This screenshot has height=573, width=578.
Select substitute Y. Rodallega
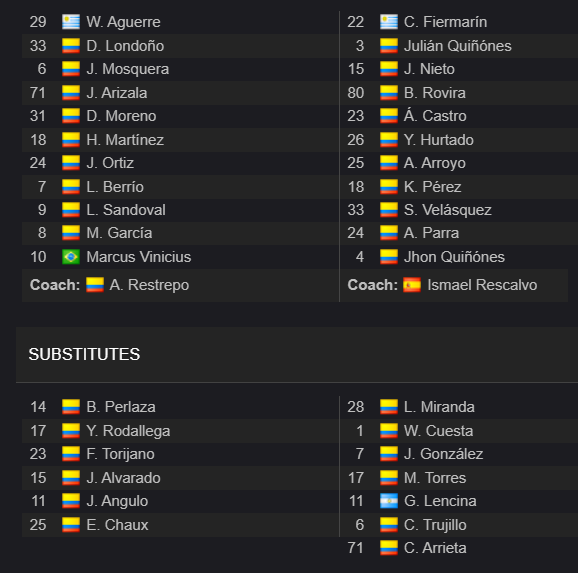[x=128, y=431]
